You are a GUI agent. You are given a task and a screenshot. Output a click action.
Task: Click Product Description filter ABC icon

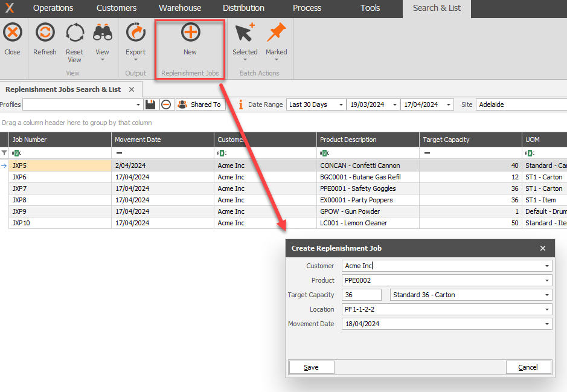(x=325, y=153)
